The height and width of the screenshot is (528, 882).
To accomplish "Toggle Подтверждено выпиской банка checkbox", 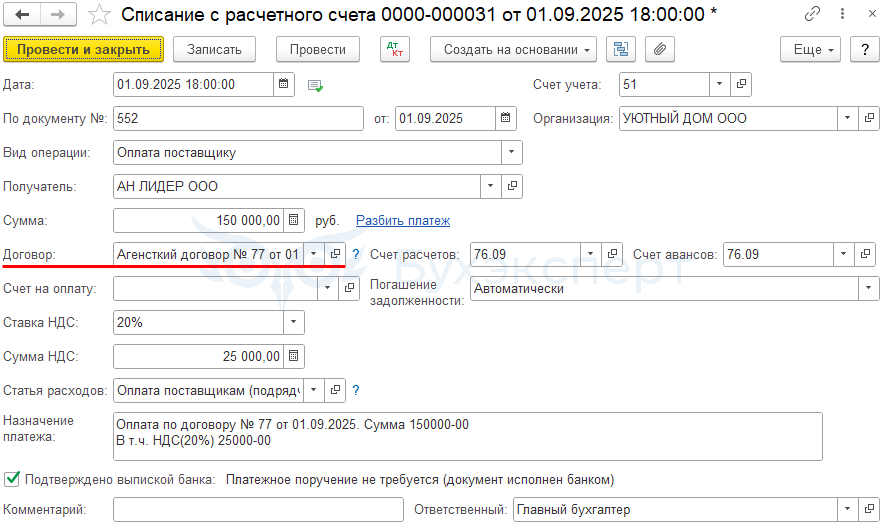I will (12, 479).
